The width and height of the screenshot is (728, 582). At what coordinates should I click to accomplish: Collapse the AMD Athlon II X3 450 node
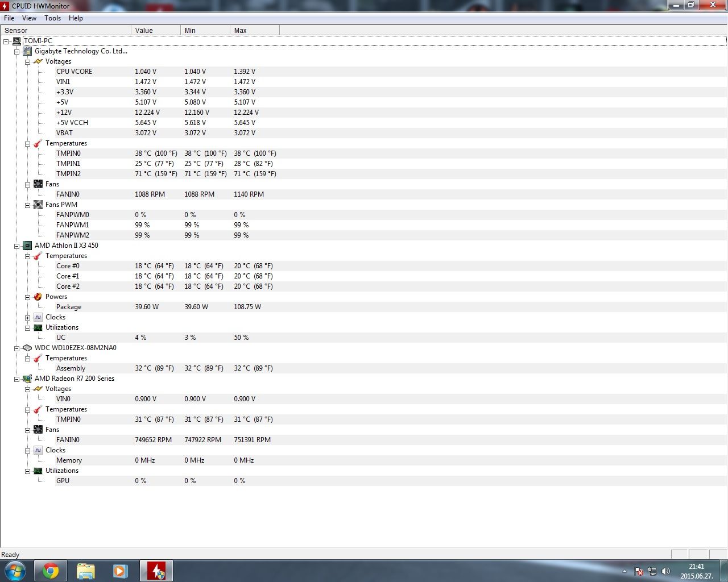click(17, 246)
